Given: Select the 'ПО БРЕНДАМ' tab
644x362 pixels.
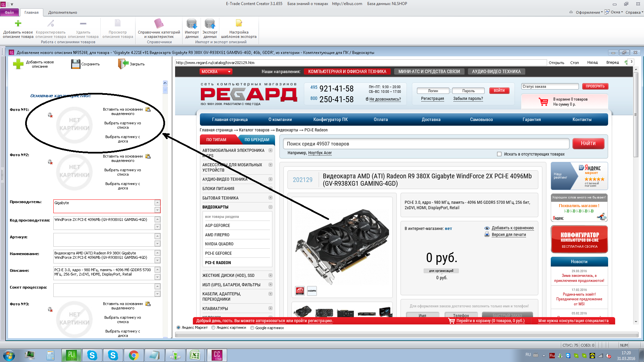Looking at the screenshot, I should (257, 140).
